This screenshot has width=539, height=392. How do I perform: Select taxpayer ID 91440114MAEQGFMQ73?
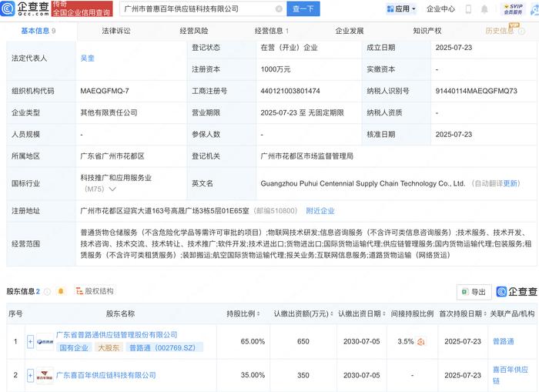coord(476,91)
